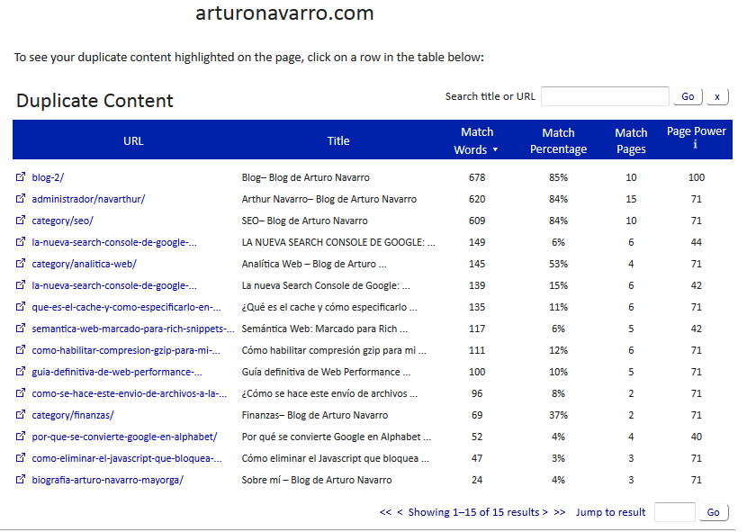Click the search Go button
756x532 pixels.
688,96
